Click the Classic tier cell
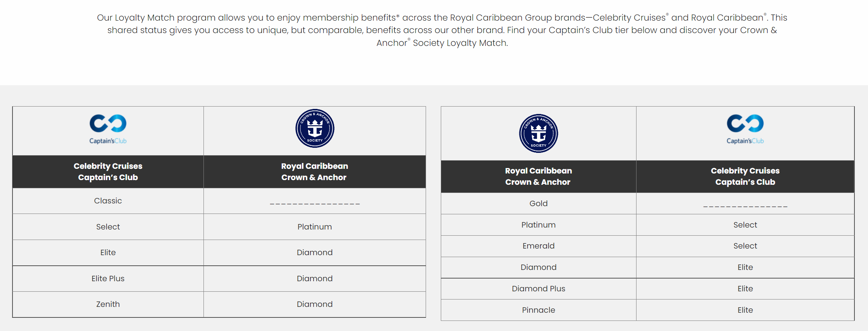 [x=108, y=201]
